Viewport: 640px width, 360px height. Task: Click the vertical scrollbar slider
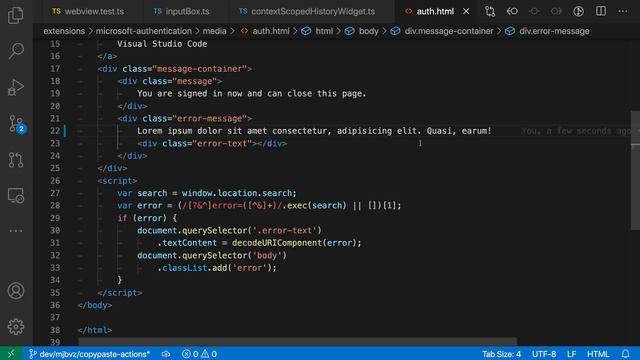click(x=635, y=170)
